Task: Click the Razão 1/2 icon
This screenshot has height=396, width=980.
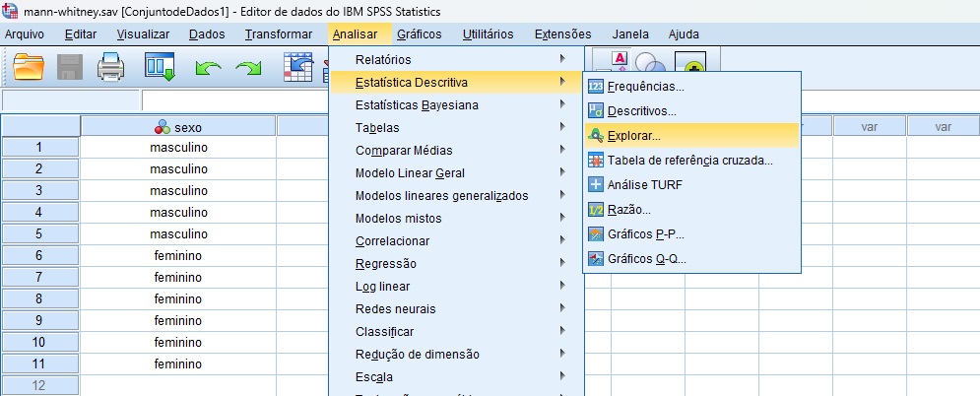Action: [596, 210]
